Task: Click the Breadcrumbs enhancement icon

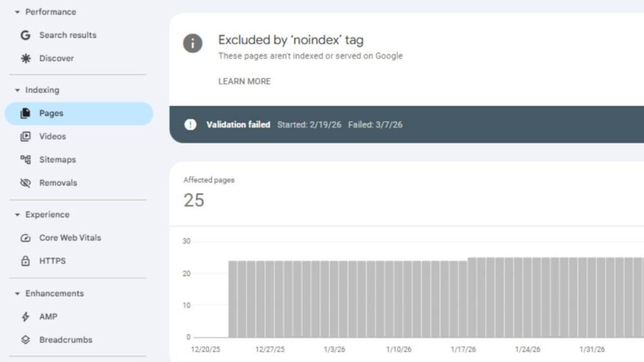Action: tap(25, 339)
